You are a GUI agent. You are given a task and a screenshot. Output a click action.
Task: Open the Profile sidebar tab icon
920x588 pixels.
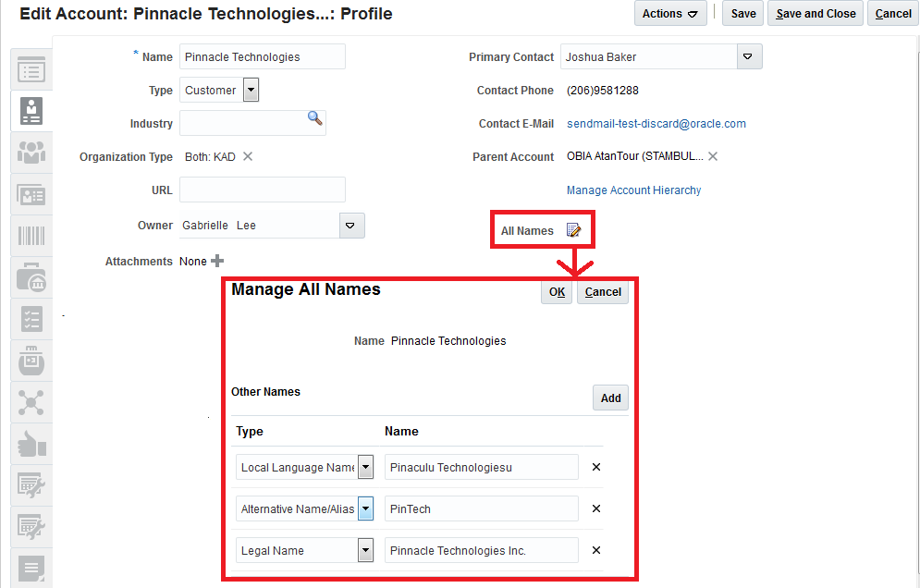pyautogui.click(x=31, y=111)
